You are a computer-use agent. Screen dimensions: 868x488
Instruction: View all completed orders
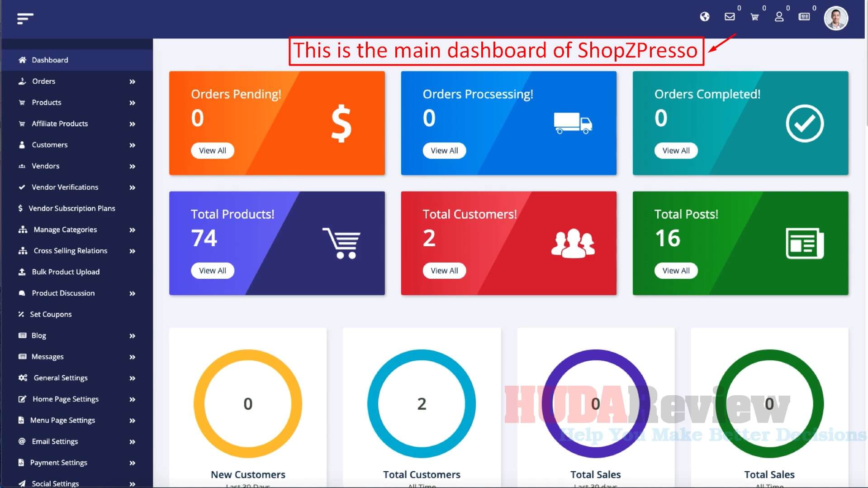[x=676, y=150]
